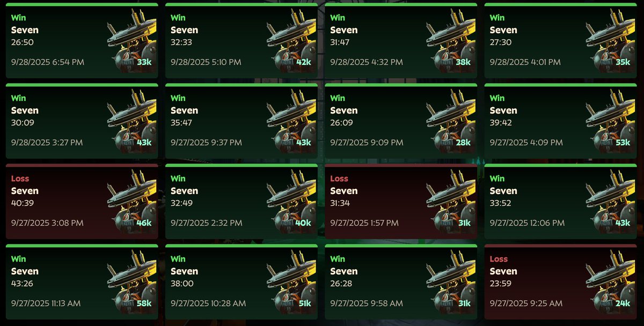Click the hero portrait on the 32:33 win card
The image size is (644, 326).
coord(291,41)
